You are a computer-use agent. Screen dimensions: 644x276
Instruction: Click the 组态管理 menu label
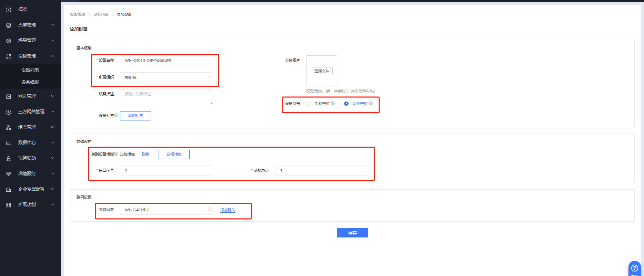pyautogui.click(x=27, y=127)
